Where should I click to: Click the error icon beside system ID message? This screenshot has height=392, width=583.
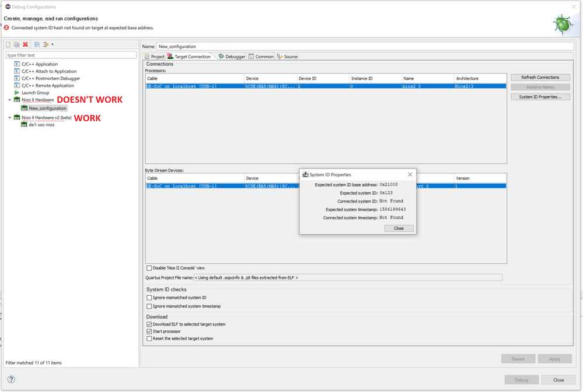[6, 27]
